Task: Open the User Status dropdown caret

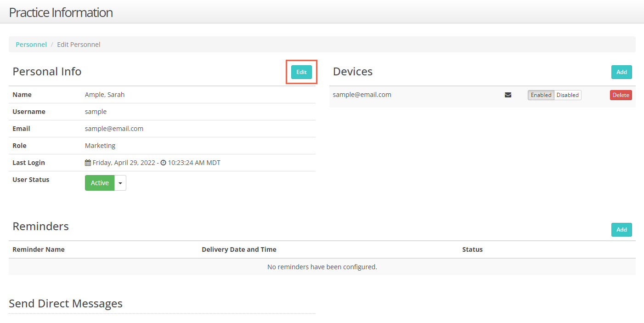Action: pos(120,183)
